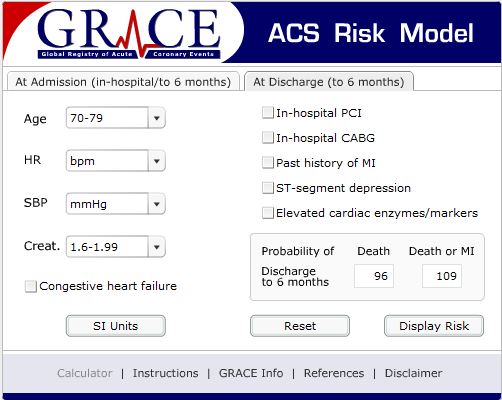Tick the In-hospital CABG checkbox

pyautogui.click(x=268, y=138)
